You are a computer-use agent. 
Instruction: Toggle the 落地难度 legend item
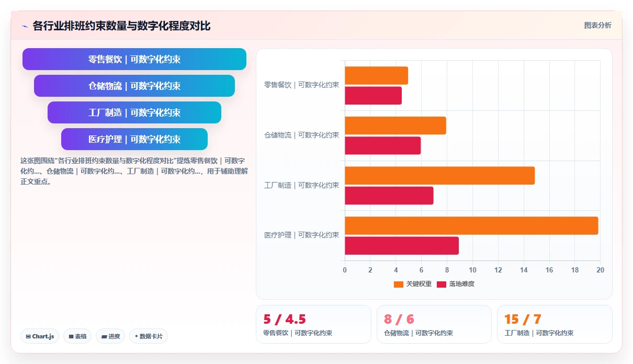pos(456,284)
